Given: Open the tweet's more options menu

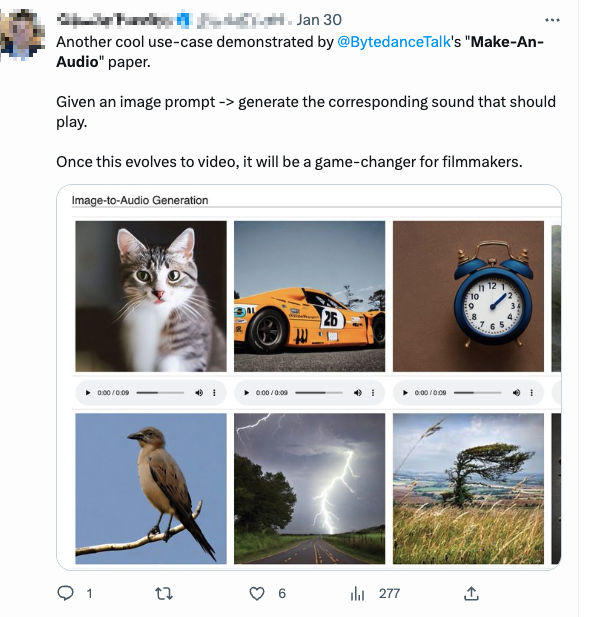Looking at the screenshot, I should (x=552, y=19).
